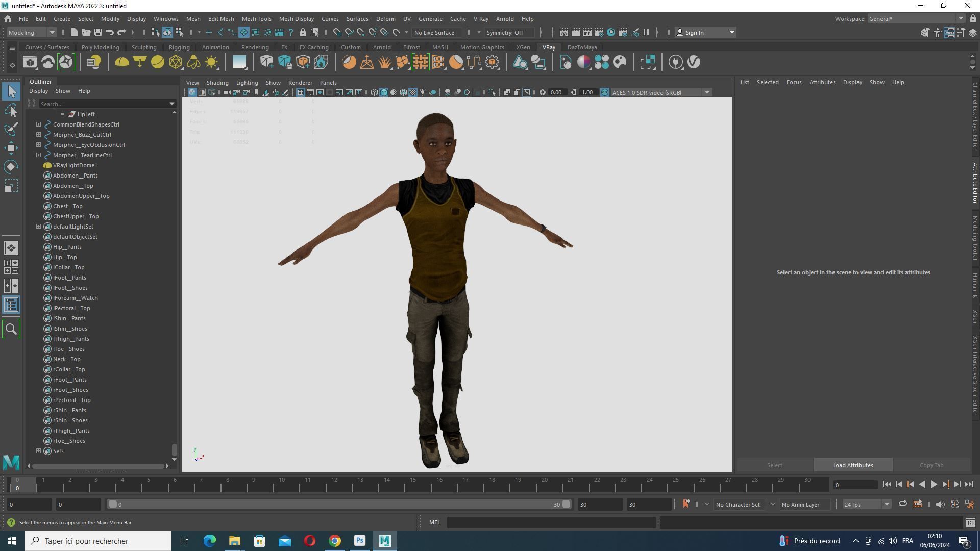Create a V-Ray dome light from shelf

click(x=121, y=62)
